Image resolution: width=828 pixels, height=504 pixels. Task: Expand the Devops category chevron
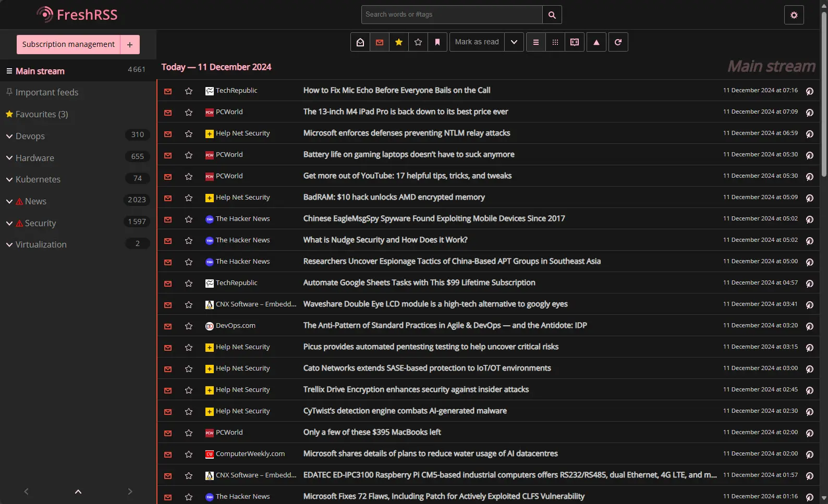pos(9,137)
